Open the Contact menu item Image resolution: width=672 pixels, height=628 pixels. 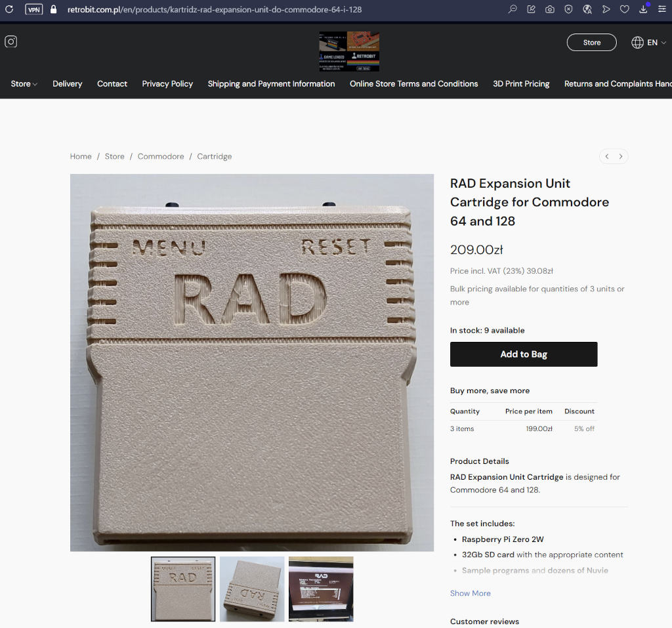(x=112, y=84)
